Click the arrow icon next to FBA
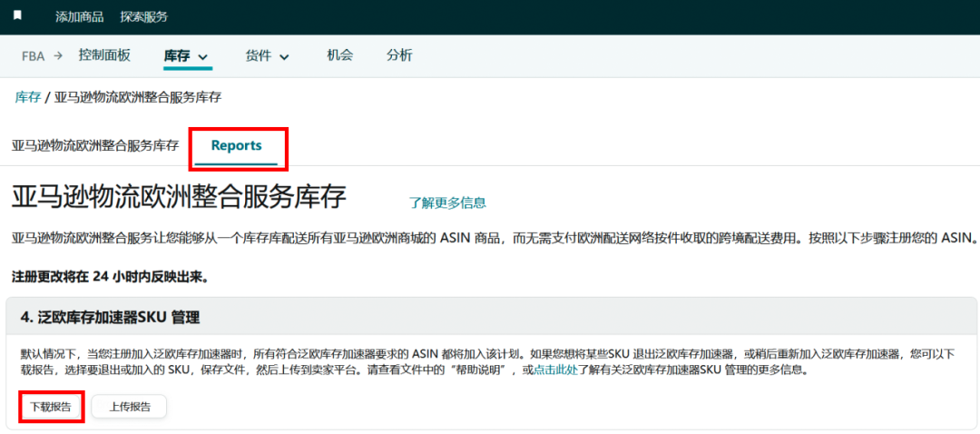 coord(58,55)
